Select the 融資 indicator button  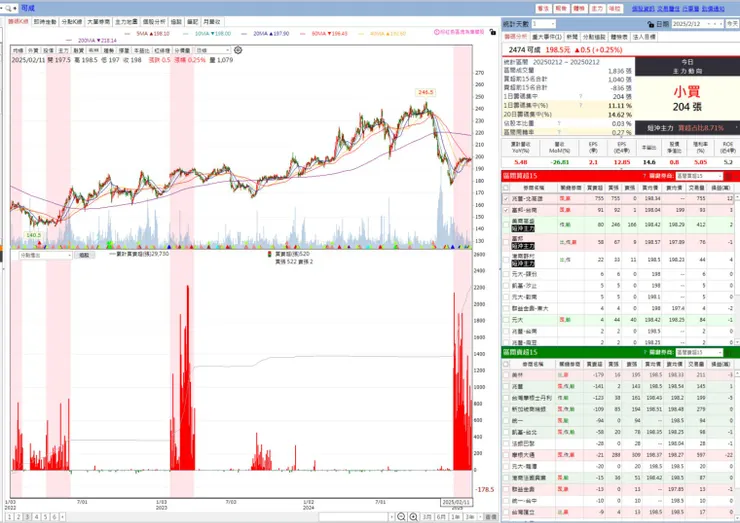(x=78, y=50)
